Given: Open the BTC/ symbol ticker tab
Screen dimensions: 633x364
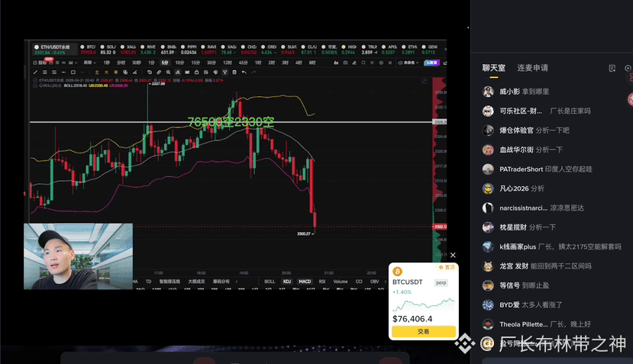Looking at the screenshot, I should (89, 50).
